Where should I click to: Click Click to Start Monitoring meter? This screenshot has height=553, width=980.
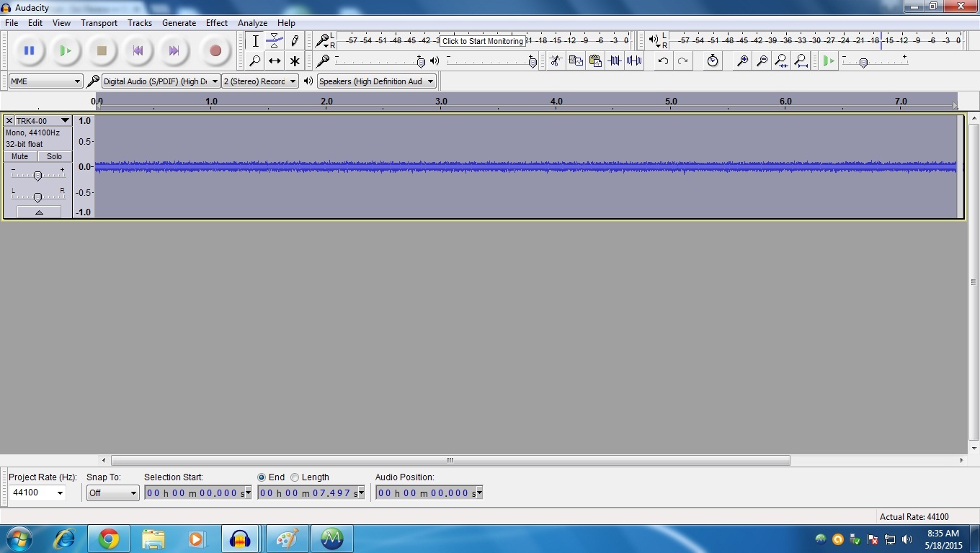[483, 41]
